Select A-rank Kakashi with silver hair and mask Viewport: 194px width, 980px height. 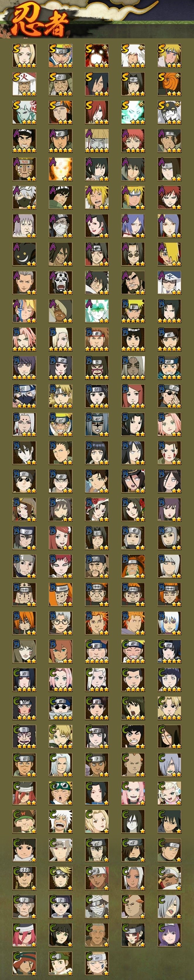(24, 197)
